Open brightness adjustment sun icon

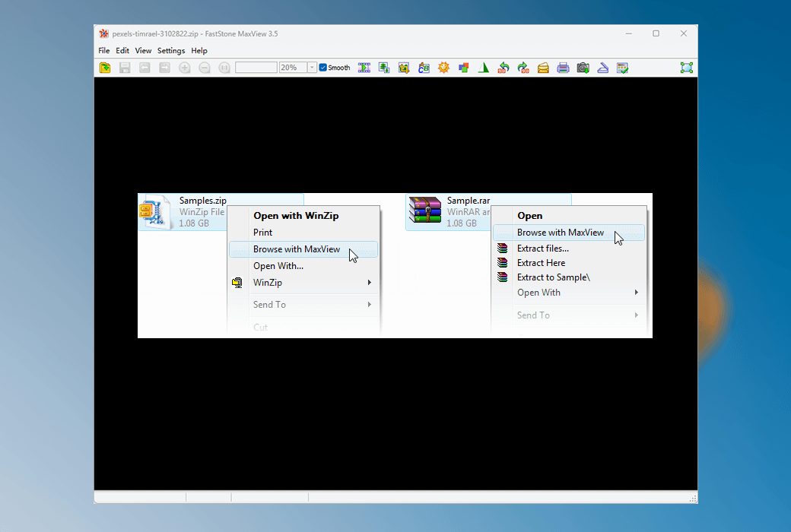(443, 68)
